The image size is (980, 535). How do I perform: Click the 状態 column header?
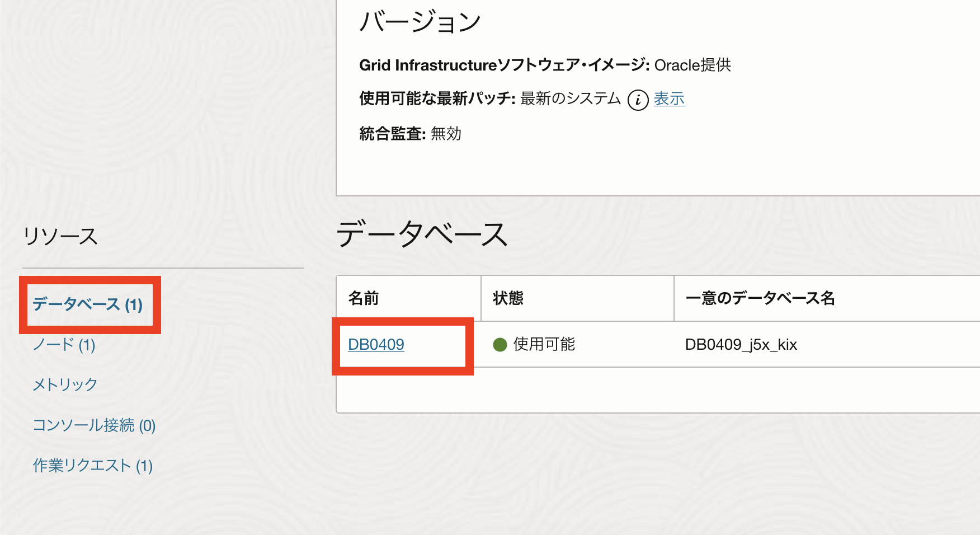pos(508,298)
